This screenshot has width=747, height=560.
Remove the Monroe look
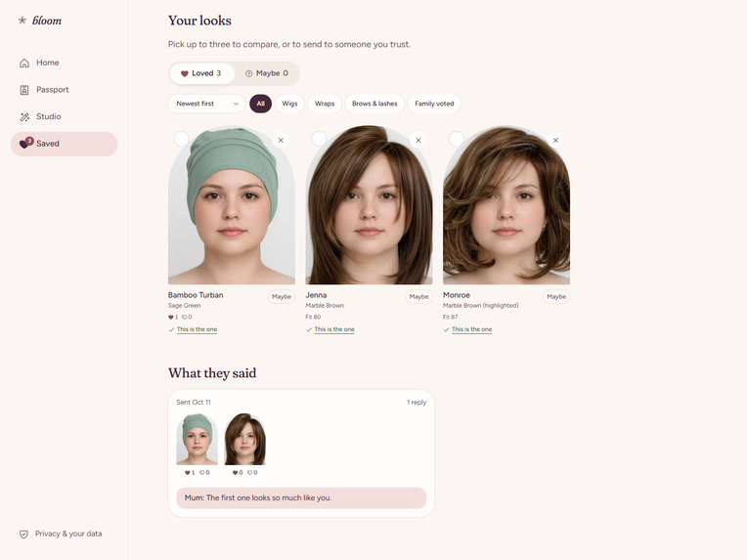pos(555,140)
